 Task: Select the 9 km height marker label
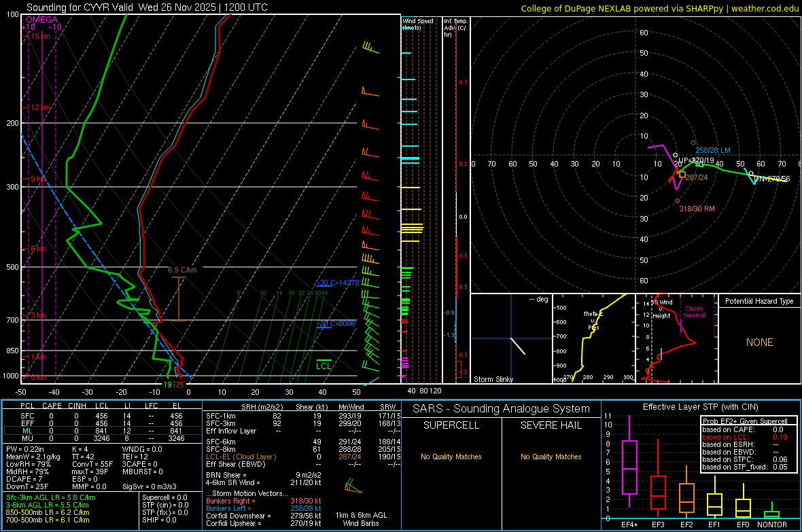tap(39, 179)
